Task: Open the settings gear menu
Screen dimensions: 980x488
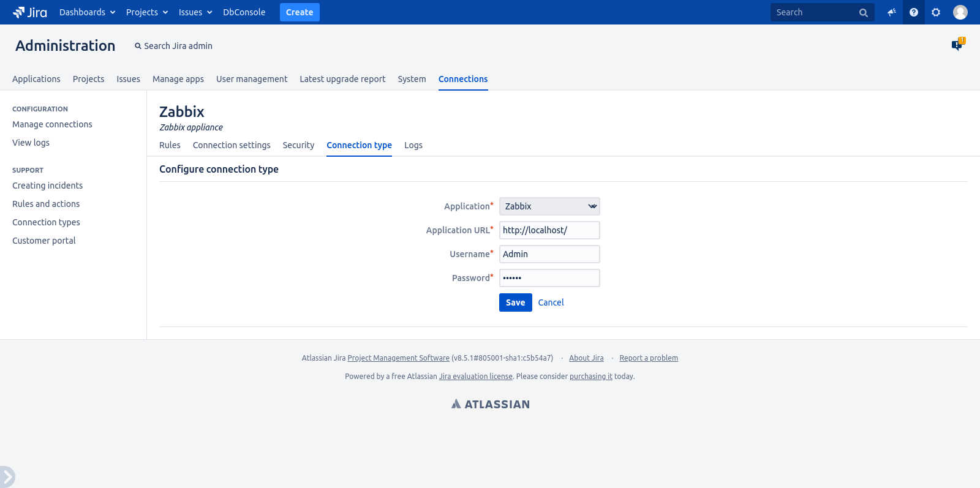Action: (x=936, y=12)
